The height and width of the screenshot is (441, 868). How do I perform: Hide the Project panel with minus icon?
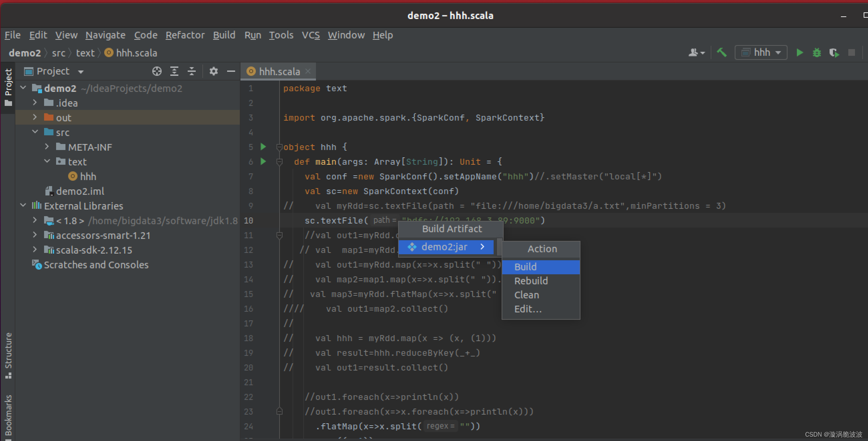231,71
